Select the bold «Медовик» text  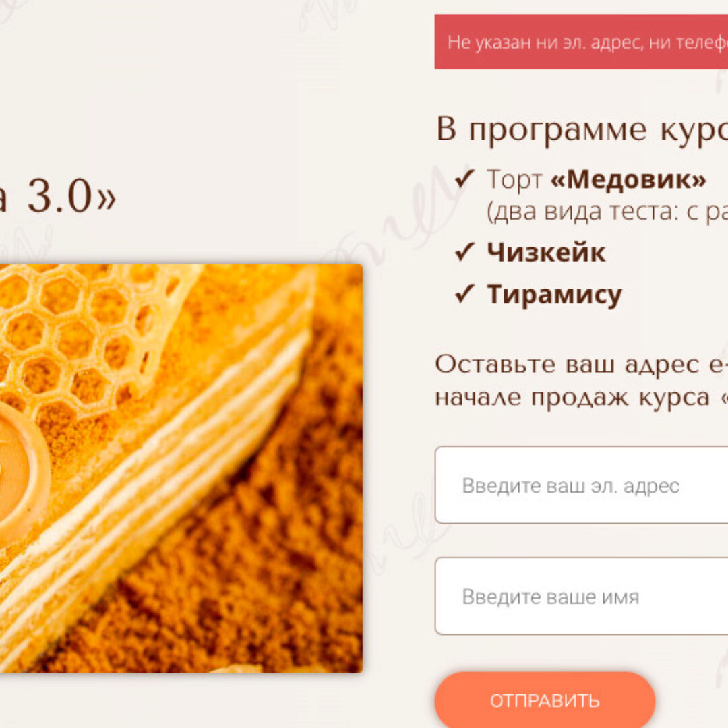(628, 179)
